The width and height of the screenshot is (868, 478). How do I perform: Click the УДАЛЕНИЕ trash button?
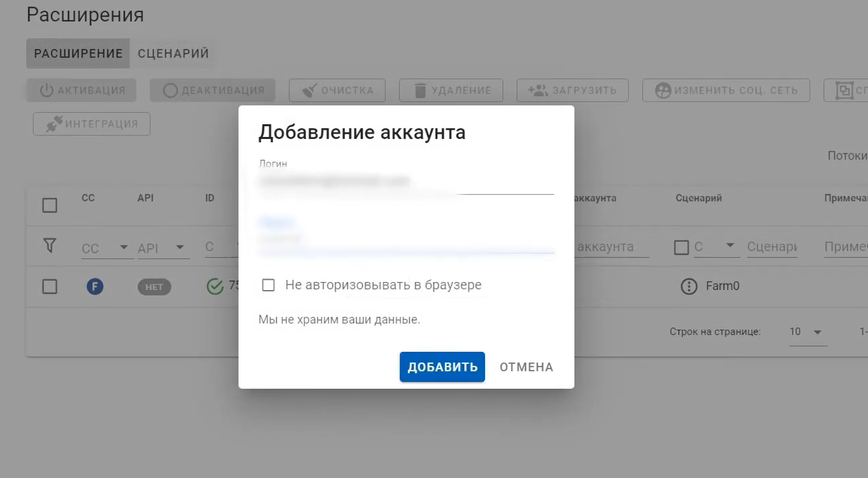(x=451, y=90)
